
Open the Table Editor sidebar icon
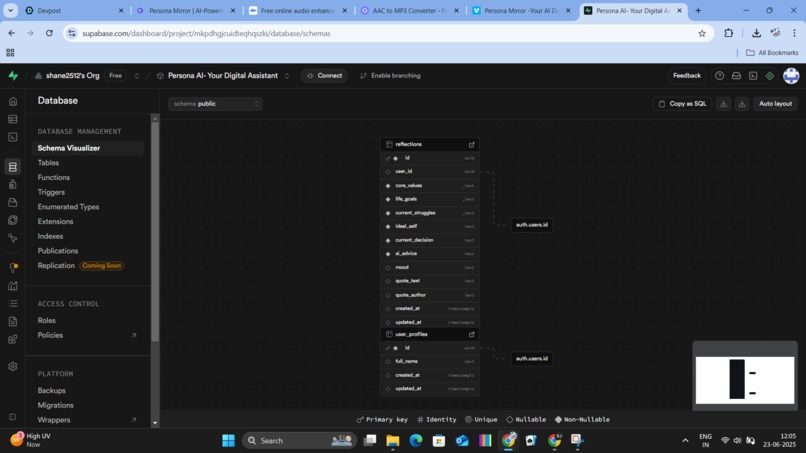tap(13, 119)
